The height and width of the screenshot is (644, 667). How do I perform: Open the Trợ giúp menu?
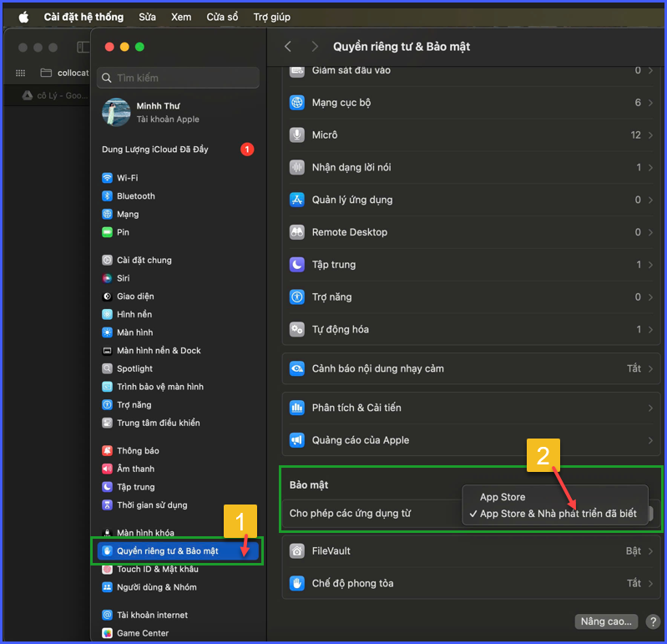click(x=271, y=17)
